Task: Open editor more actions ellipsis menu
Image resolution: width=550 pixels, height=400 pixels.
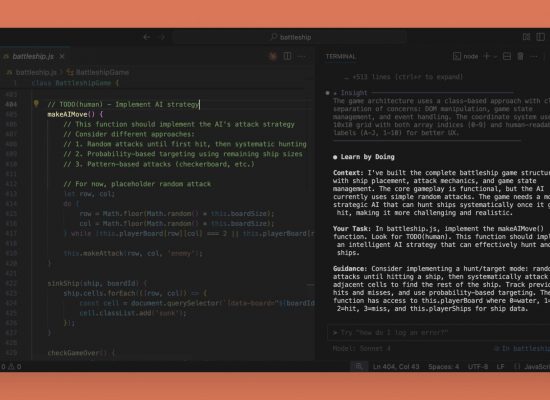Action: [302, 56]
